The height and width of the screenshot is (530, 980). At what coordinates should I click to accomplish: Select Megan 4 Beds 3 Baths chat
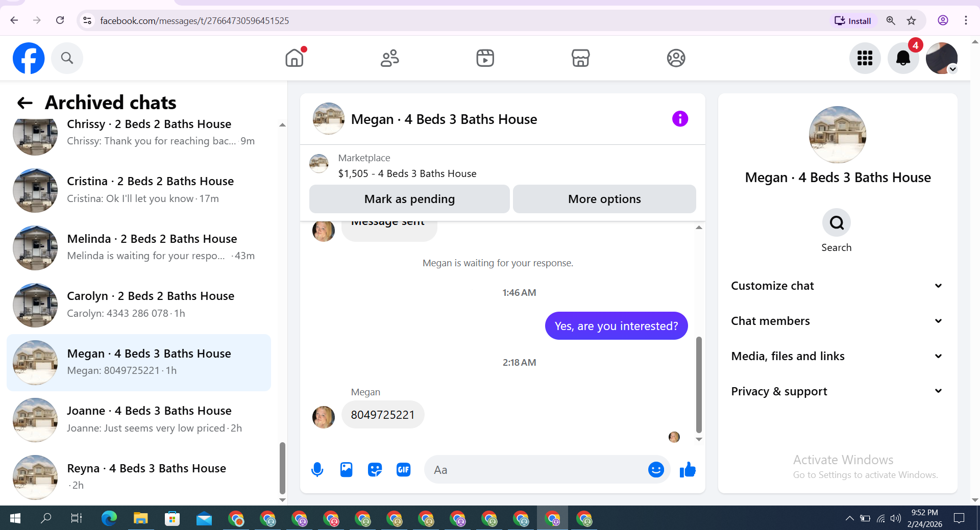[x=139, y=363]
